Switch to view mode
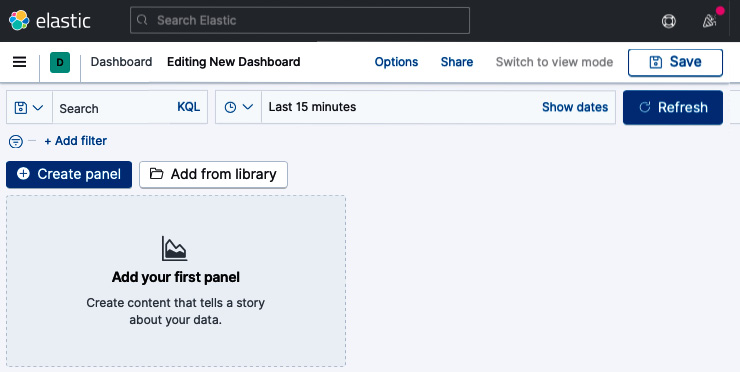Image resolution: width=740 pixels, height=372 pixels. pyautogui.click(x=555, y=62)
